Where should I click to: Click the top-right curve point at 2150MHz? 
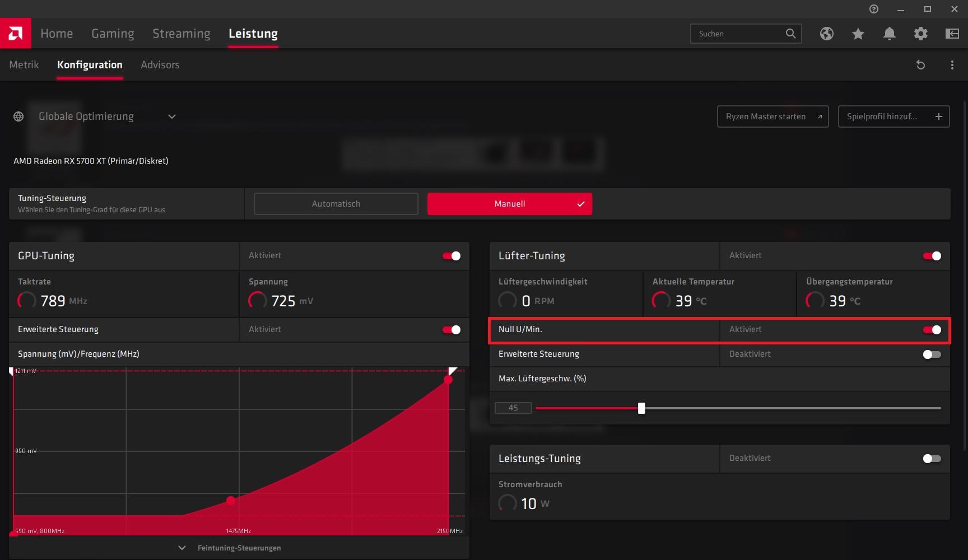coord(448,380)
